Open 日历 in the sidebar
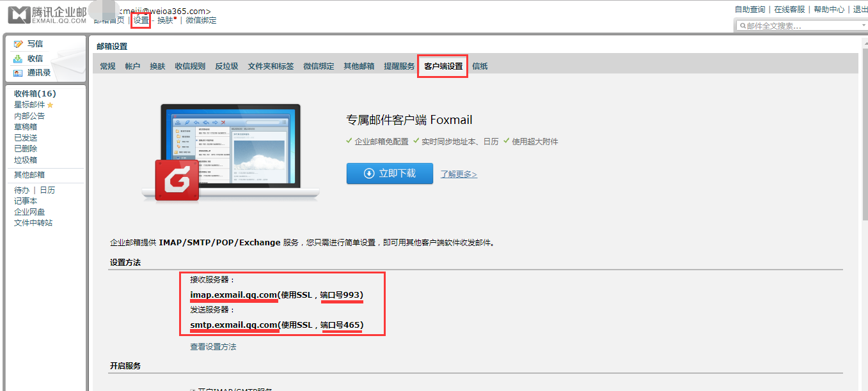The height and width of the screenshot is (391, 868). click(47, 190)
